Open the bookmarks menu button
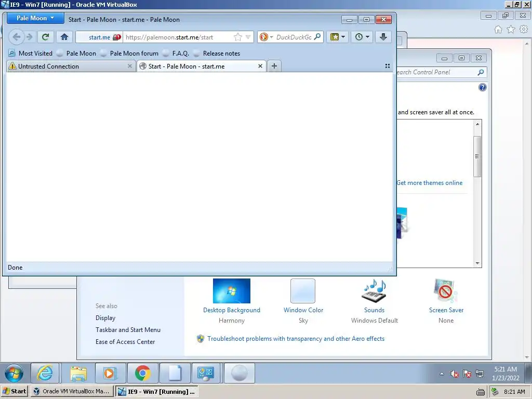This screenshot has height=399, width=532. (337, 37)
